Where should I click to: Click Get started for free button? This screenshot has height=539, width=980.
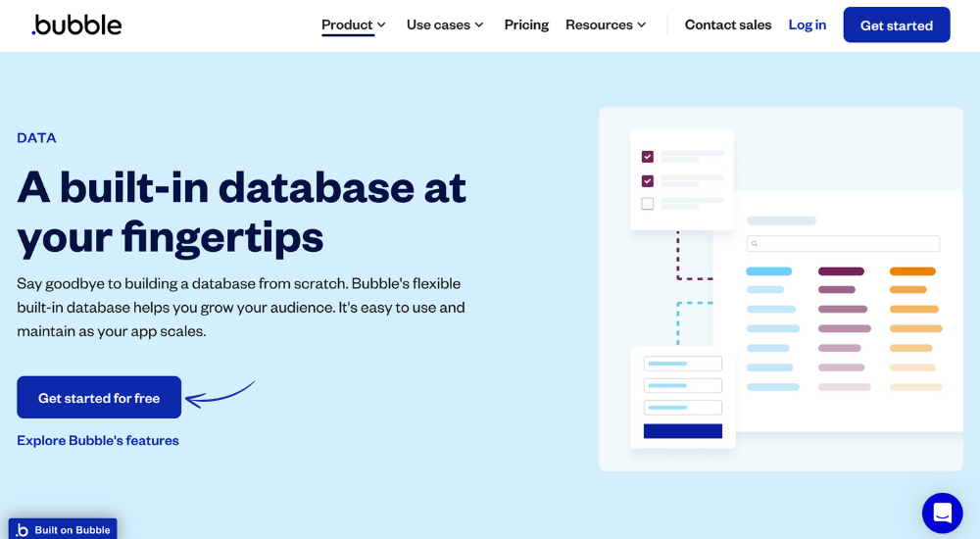[99, 397]
